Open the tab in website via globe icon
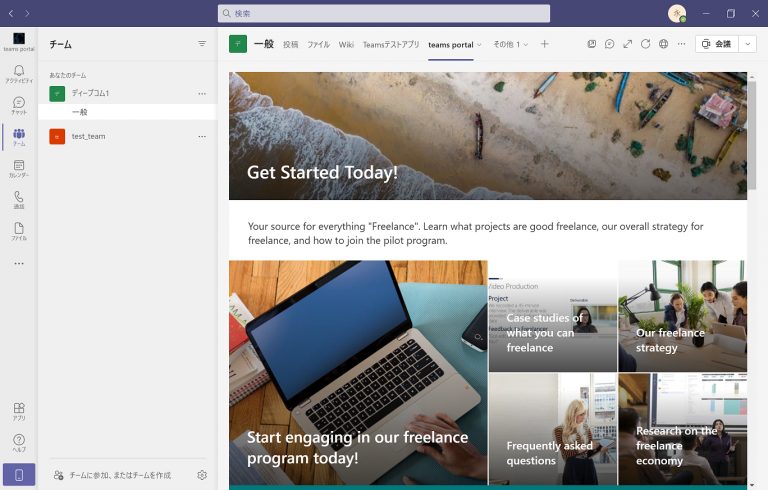Screen dimensions: 768x490 coord(664,44)
